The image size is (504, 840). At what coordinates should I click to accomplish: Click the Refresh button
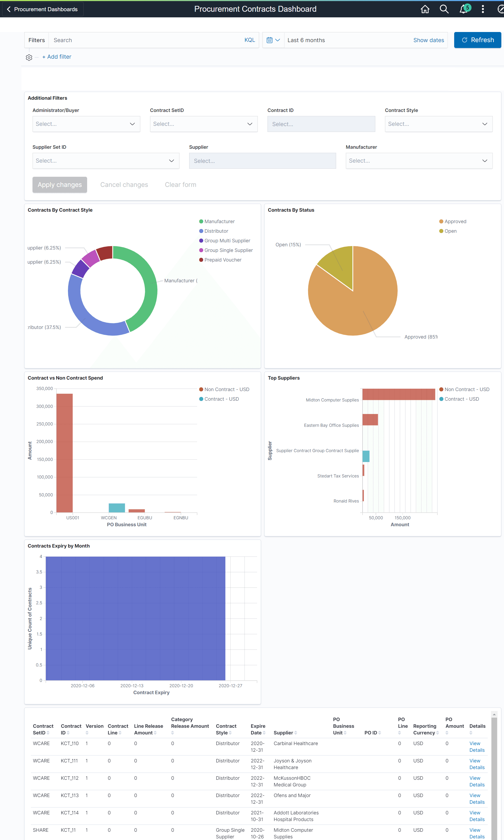(478, 40)
